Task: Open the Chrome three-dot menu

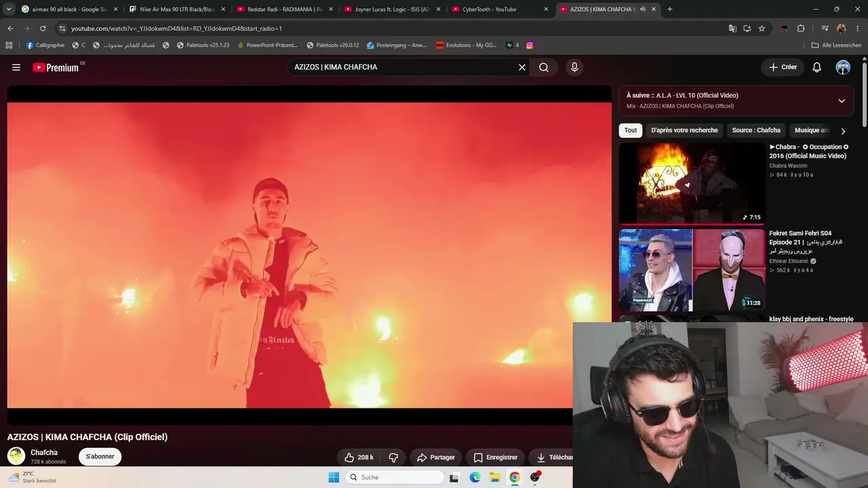Action: coord(858,28)
